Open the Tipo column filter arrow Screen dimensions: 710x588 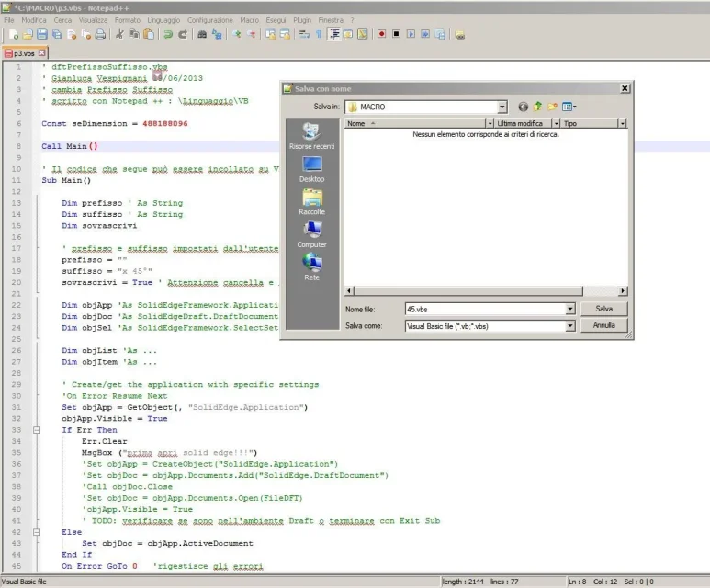click(623, 123)
